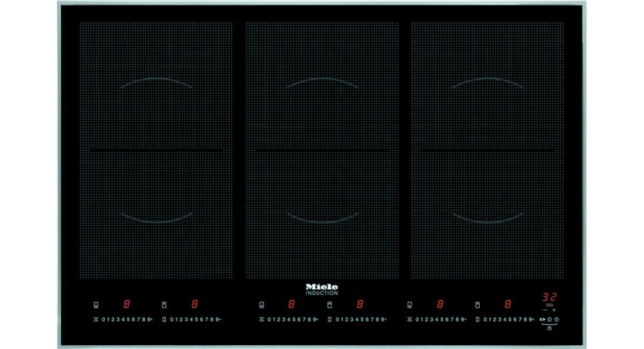Decrease timer minutes with minus sensor

(545, 310)
